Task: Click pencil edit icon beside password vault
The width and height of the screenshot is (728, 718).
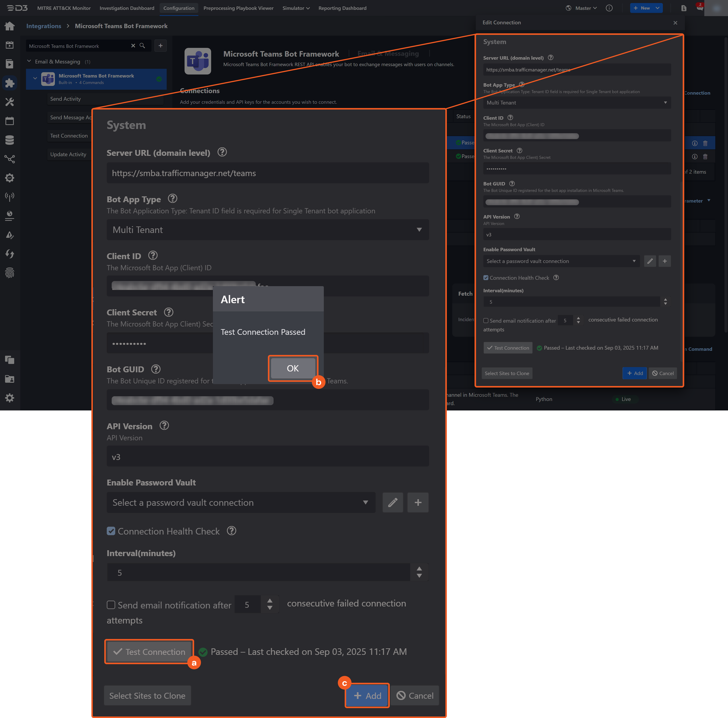Action: 393,502
